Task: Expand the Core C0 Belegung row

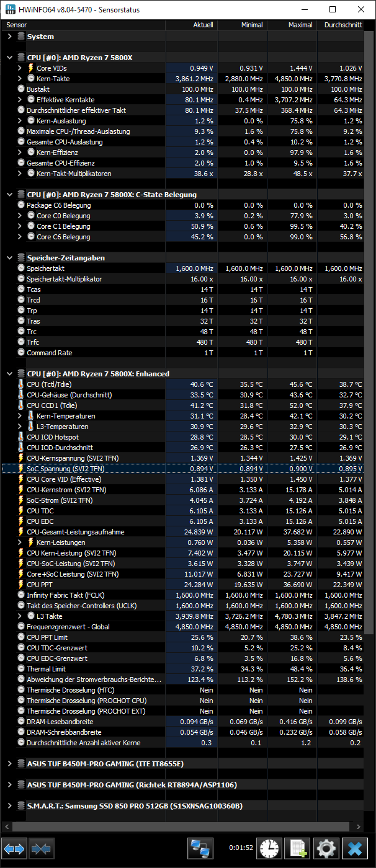Action: tap(20, 216)
